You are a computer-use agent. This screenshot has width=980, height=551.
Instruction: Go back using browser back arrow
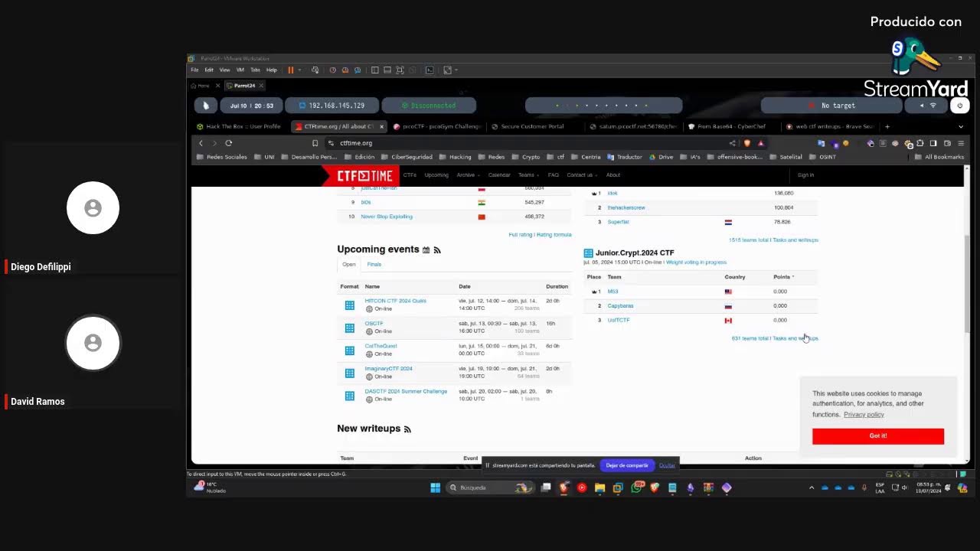[x=201, y=143]
